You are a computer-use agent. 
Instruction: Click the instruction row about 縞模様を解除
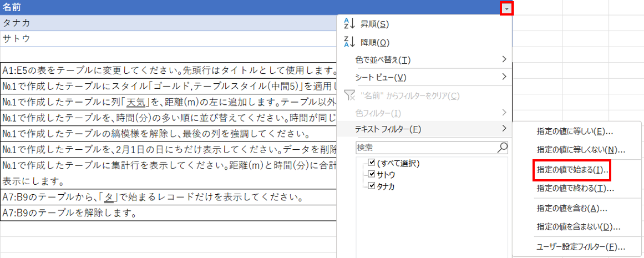(x=169, y=134)
